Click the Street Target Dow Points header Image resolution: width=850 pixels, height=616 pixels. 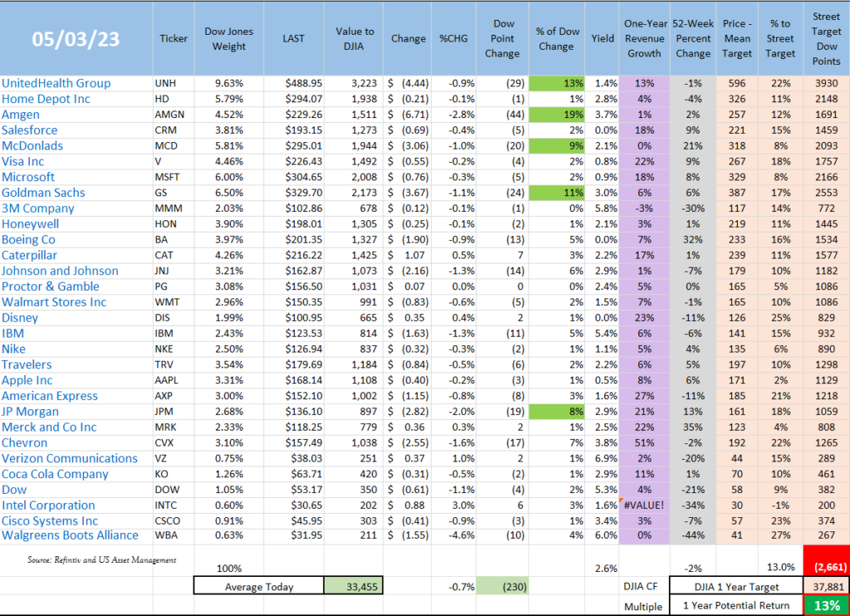tap(827, 38)
